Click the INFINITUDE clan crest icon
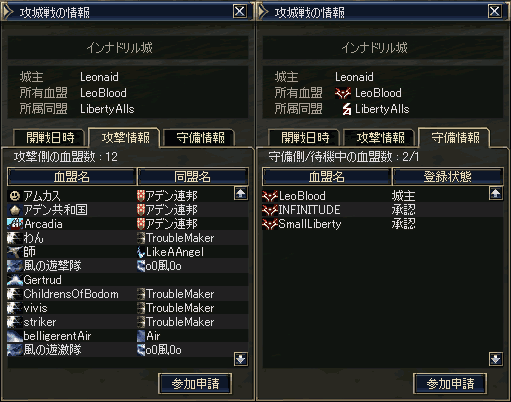Viewport: 511px width, 402px height. pos(270,210)
